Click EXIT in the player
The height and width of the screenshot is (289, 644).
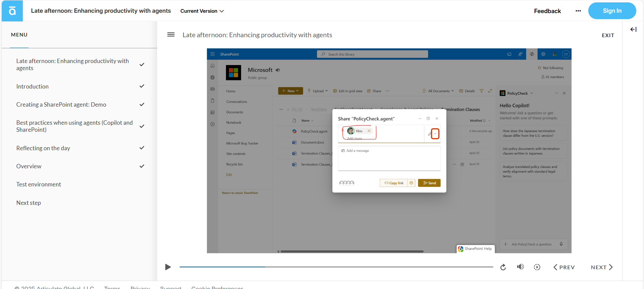click(x=608, y=35)
